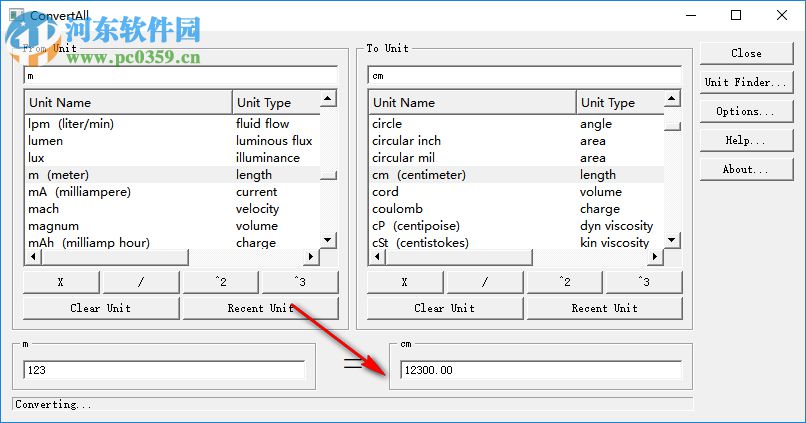Click the X multiply button under To Unit
Image resolution: width=806 pixels, height=423 pixels.
pyautogui.click(x=405, y=282)
